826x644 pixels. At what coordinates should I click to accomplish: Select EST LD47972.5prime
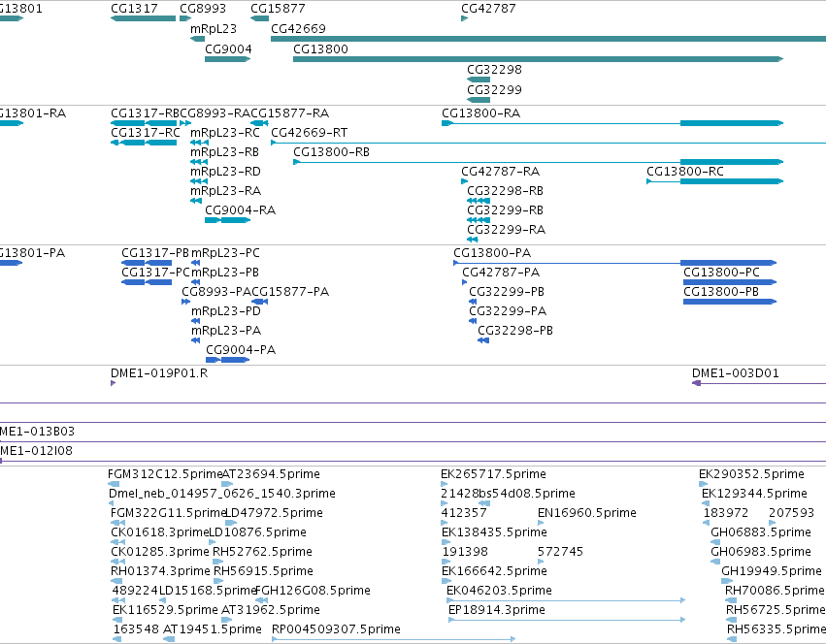click(274, 513)
